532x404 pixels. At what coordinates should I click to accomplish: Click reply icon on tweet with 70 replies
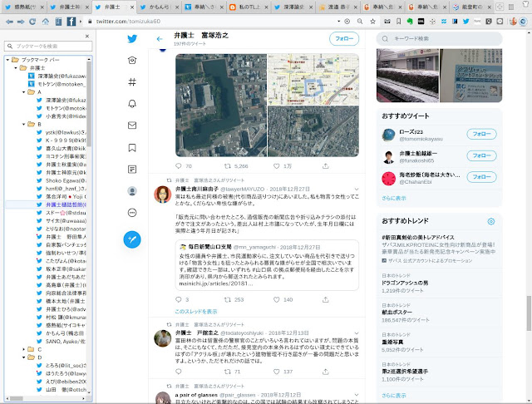[x=179, y=166]
